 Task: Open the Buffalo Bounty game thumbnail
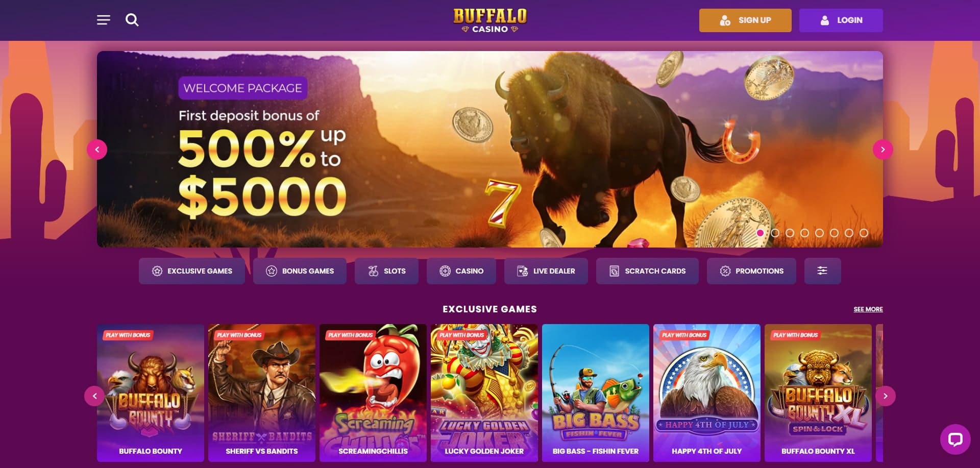(151, 393)
